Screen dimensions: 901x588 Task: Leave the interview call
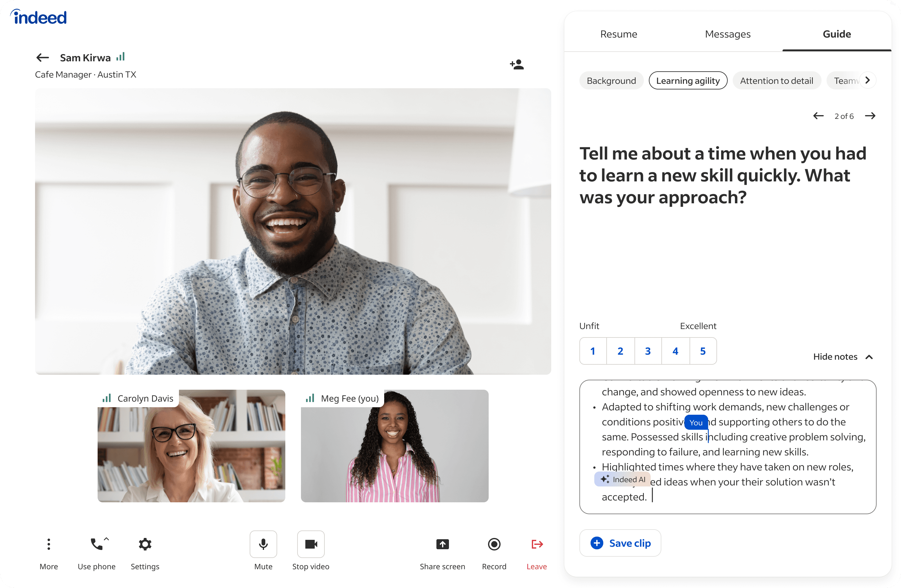(x=537, y=544)
